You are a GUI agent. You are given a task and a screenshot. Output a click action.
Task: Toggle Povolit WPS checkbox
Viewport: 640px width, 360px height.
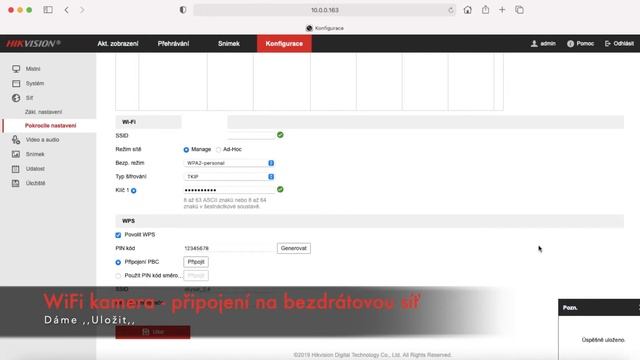coord(118,235)
